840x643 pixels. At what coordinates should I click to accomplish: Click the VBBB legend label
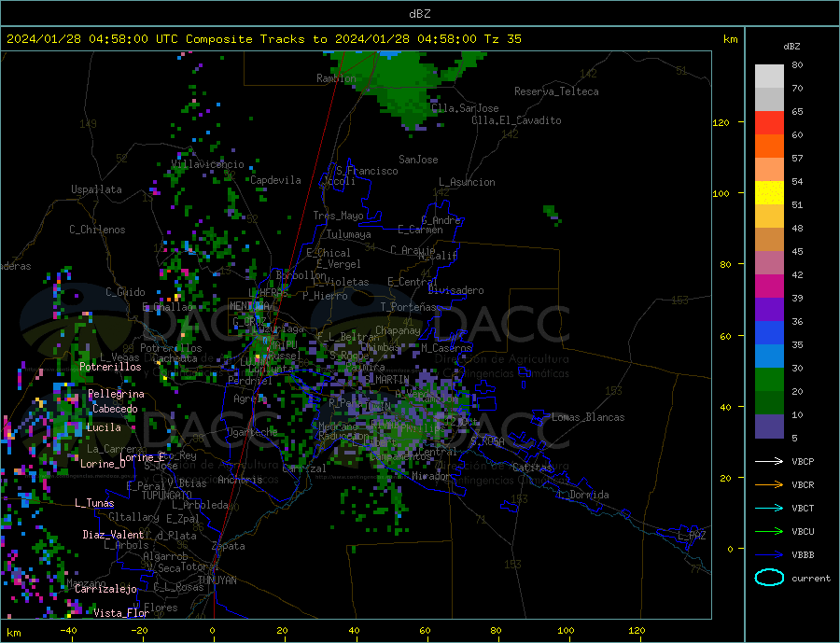(803, 554)
